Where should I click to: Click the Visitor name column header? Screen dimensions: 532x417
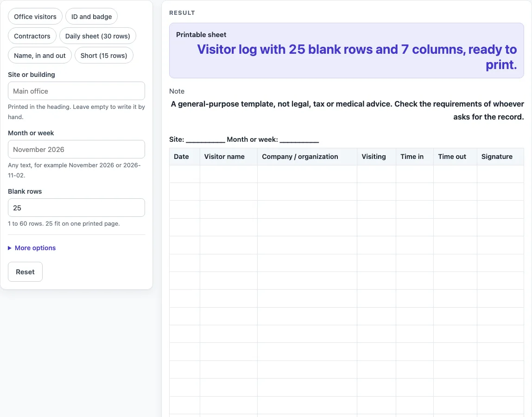(228, 157)
